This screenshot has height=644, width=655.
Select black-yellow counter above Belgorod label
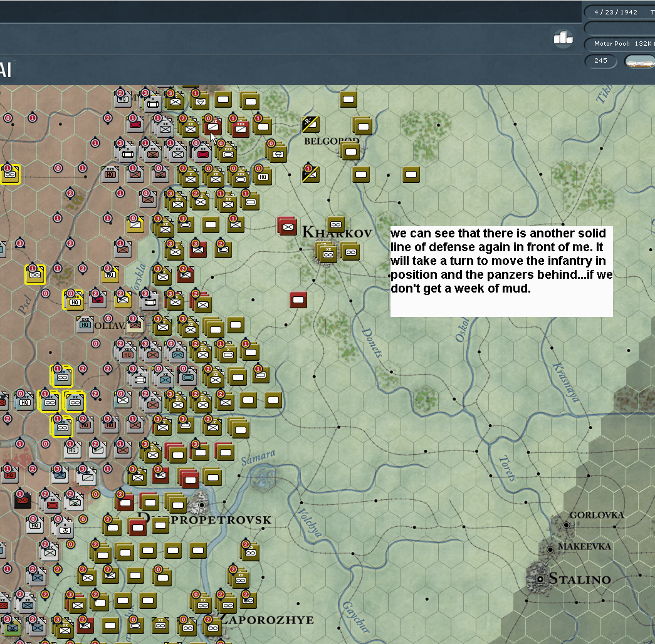tap(310, 124)
